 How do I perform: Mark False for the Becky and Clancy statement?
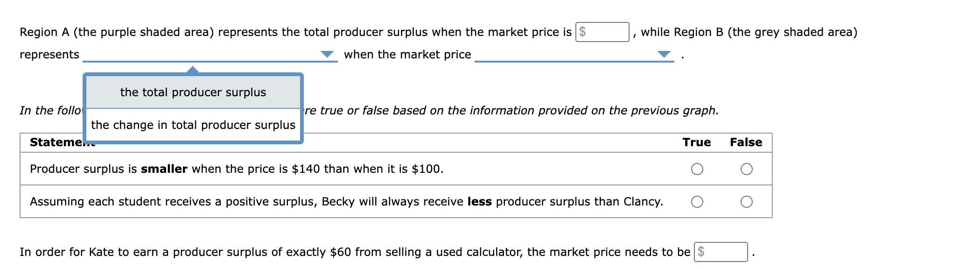746,202
